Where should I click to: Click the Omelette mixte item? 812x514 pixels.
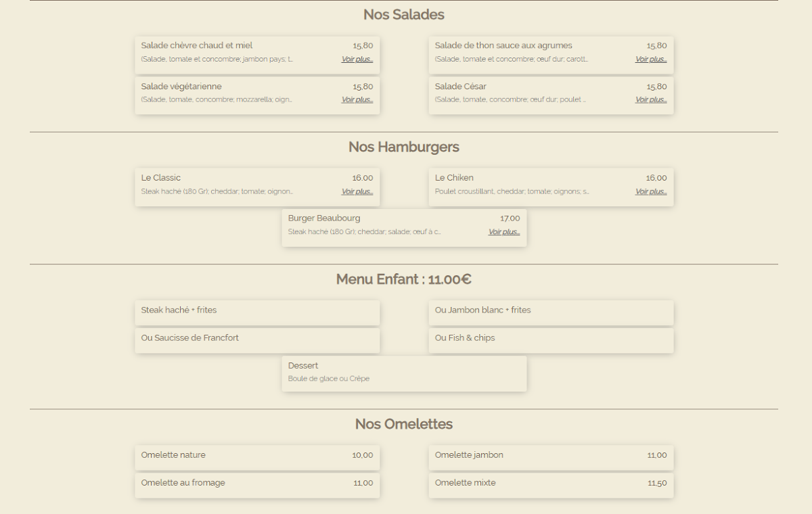(551, 484)
